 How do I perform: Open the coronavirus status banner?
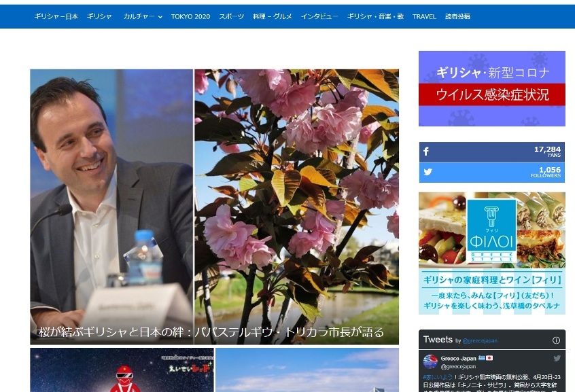(x=491, y=88)
